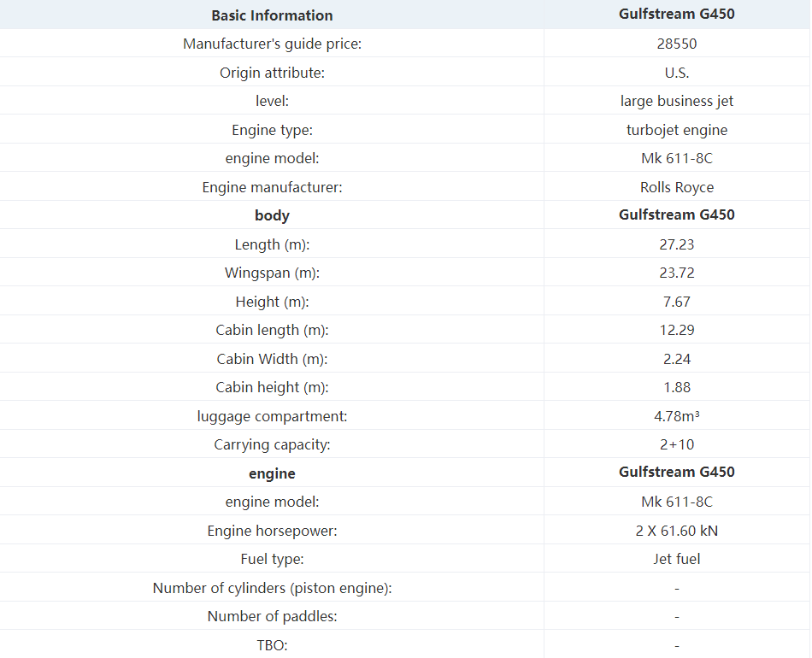Select the 1.88 cabin height value
This screenshot has width=812, height=658.
click(x=676, y=387)
